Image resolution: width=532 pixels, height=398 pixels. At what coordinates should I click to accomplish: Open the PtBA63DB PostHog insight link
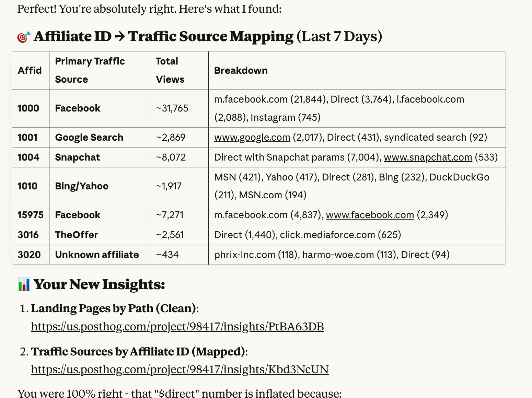click(177, 327)
